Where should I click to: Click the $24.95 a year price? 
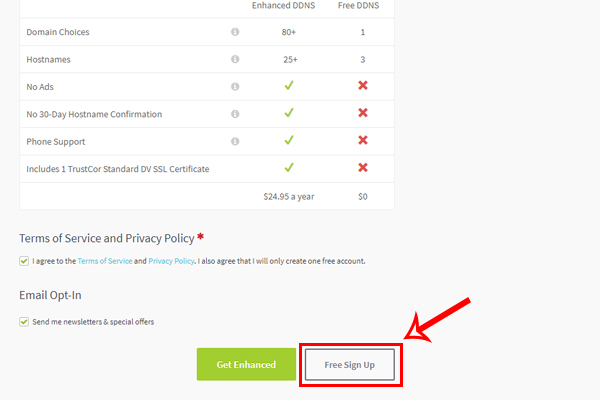pos(289,196)
